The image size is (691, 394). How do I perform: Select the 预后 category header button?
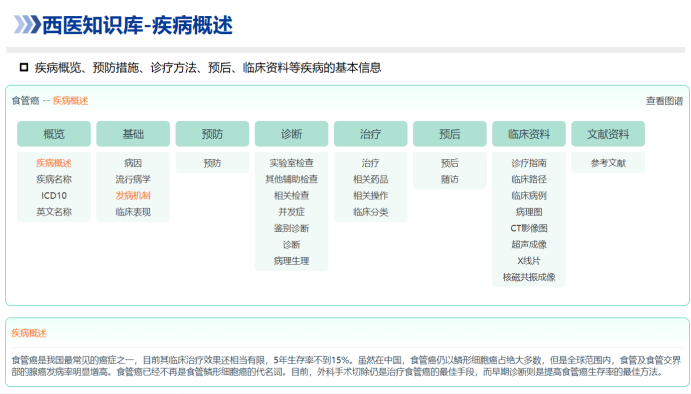click(x=450, y=134)
